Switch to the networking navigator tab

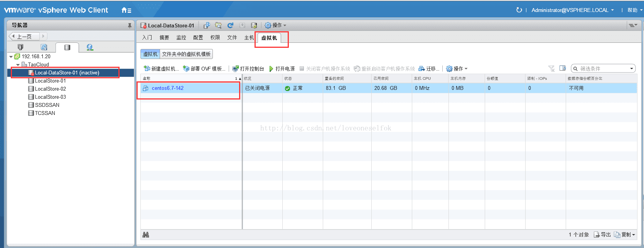(90, 47)
